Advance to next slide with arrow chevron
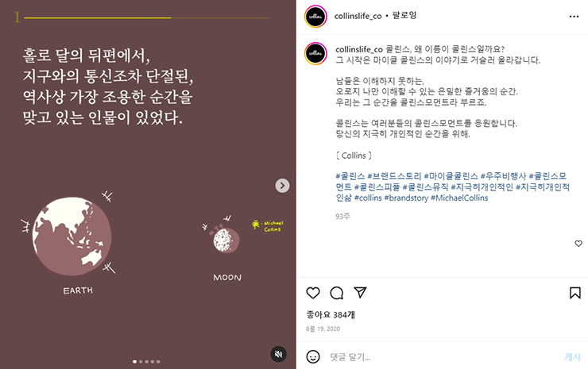588x369 pixels. [282, 186]
